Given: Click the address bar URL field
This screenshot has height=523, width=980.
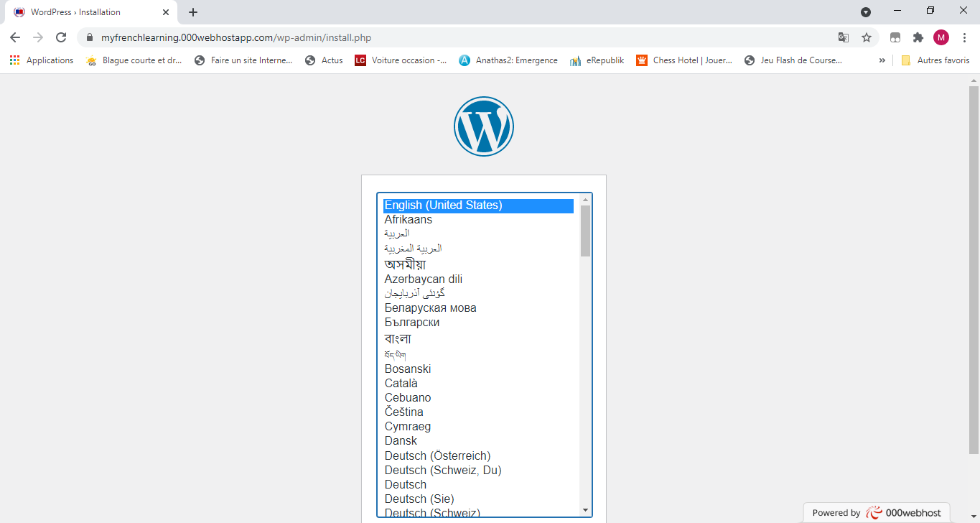Looking at the screenshot, I should (459, 37).
